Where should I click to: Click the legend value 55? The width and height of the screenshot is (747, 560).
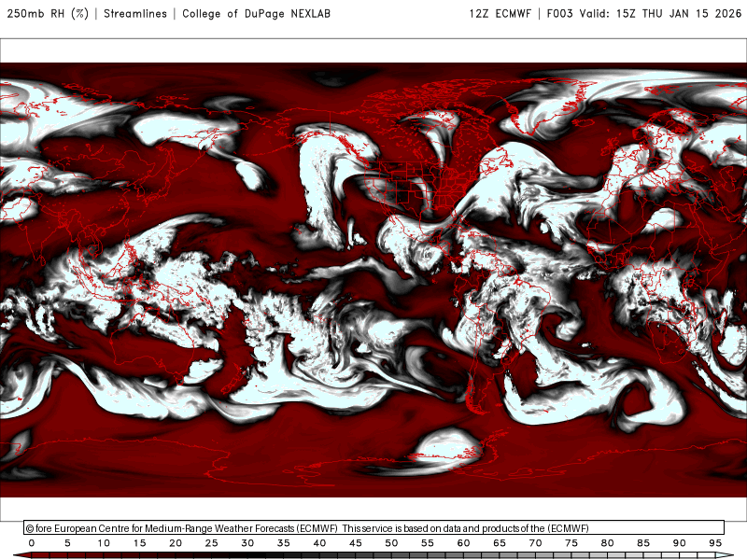click(428, 543)
